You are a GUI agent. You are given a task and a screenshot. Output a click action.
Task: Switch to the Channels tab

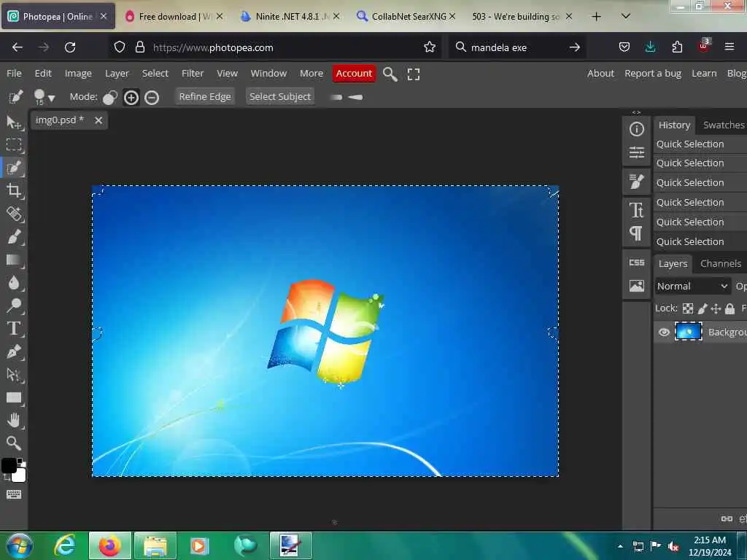pos(720,264)
